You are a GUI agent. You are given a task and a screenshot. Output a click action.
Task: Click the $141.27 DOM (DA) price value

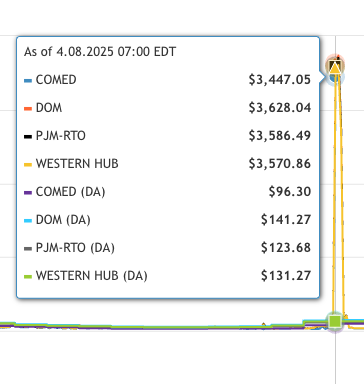pyautogui.click(x=286, y=220)
